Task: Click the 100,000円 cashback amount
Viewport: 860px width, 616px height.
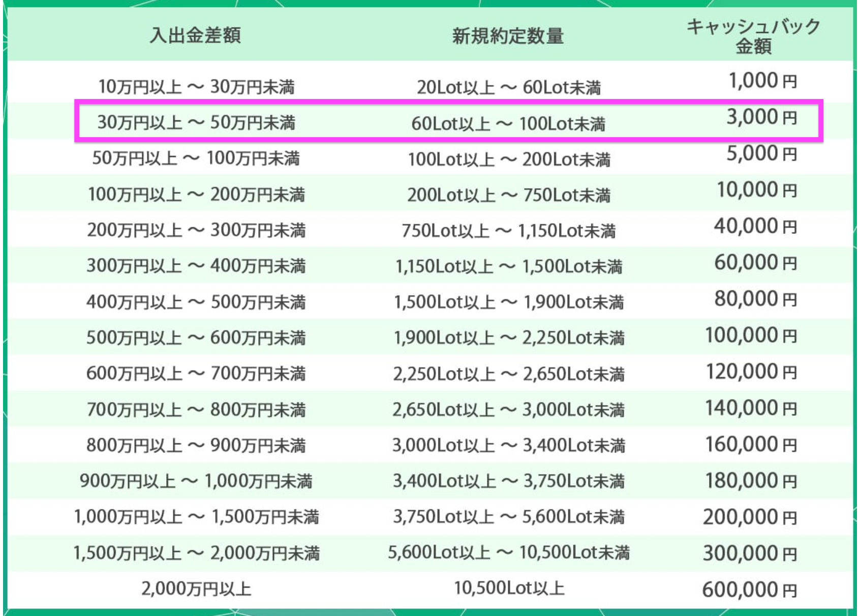Action: [x=751, y=335]
